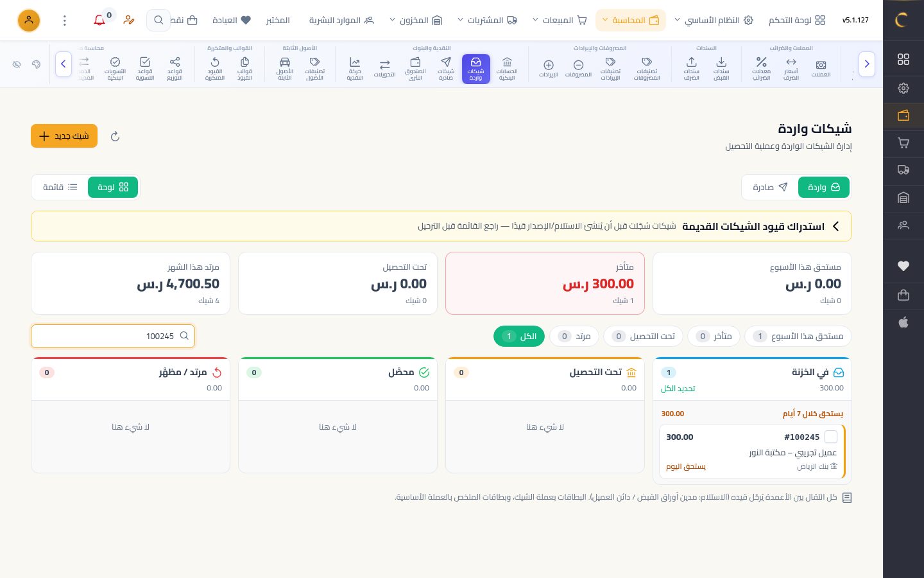Image resolution: width=924 pixels, height=578 pixels.
Task: Select the واردة incoming cheques toggle
Action: (824, 187)
